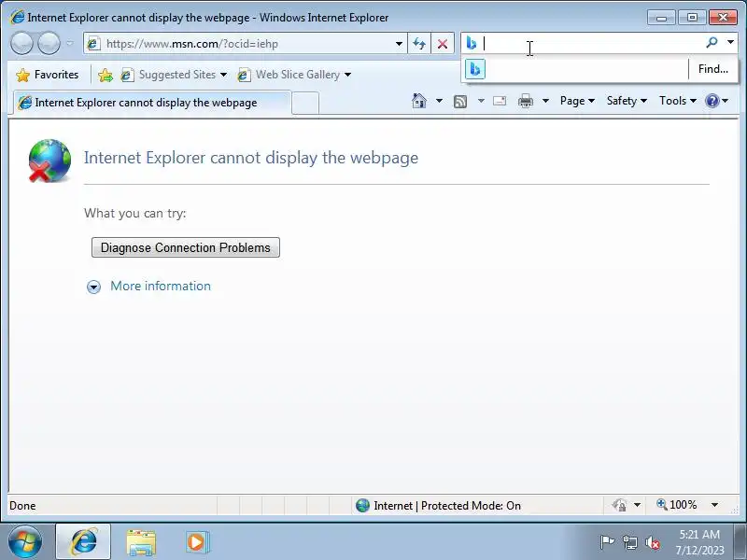
Task: Expand the zoom level dropdown arrow
Action: pyautogui.click(x=714, y=505)
